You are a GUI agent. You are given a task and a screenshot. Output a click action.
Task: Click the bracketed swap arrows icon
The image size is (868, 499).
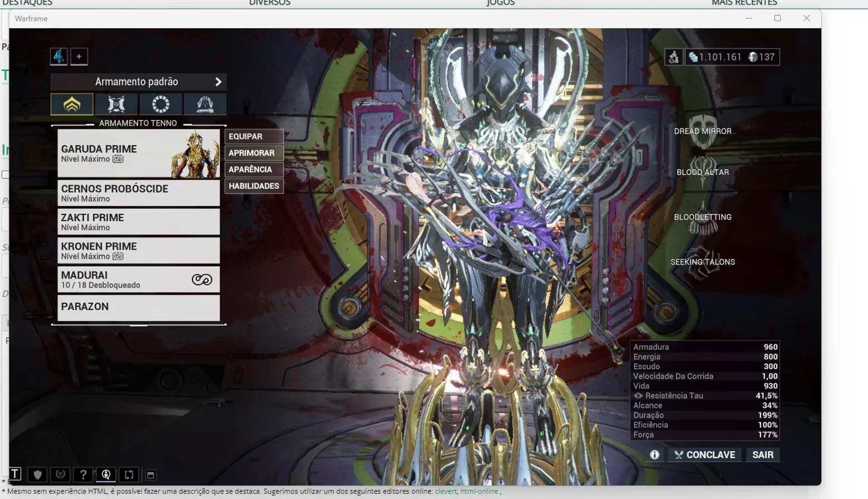(x=129, y=474)
